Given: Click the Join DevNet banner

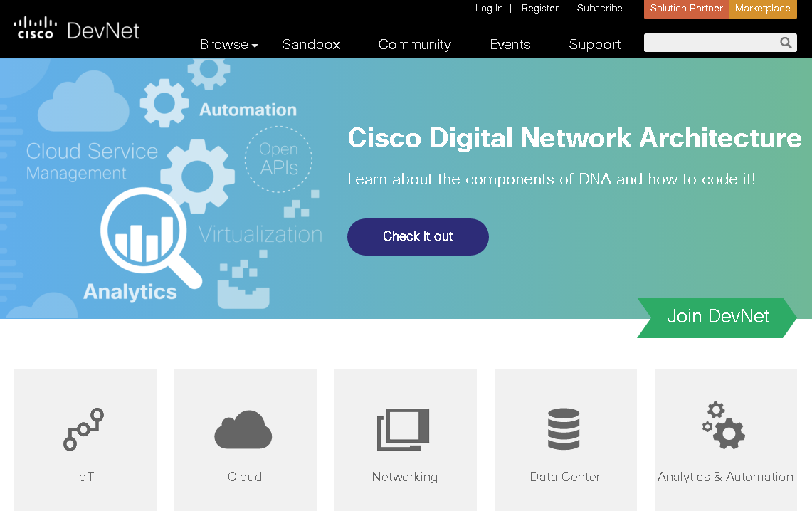Looking at the screenshot, I should tap(717, 317).
